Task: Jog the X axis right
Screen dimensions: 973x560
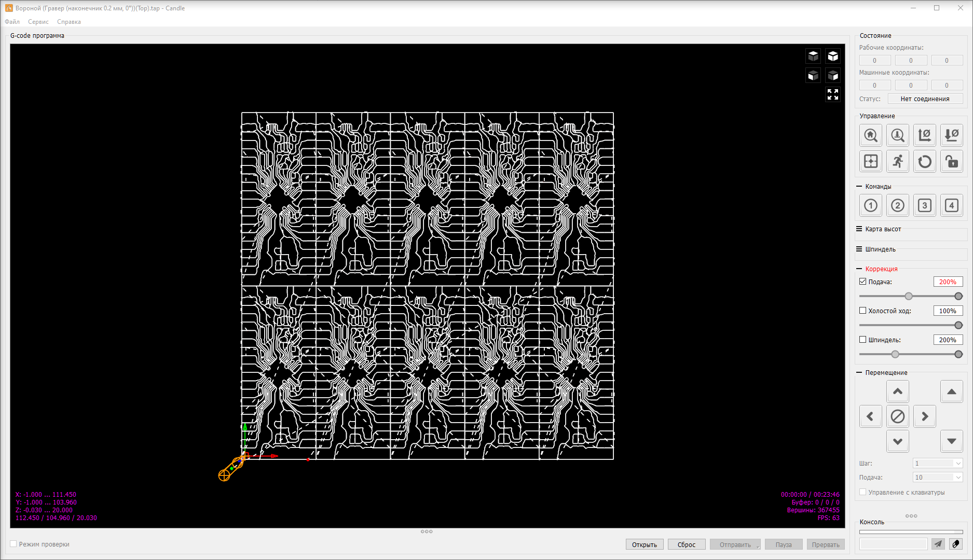Action: pos(925,416)
